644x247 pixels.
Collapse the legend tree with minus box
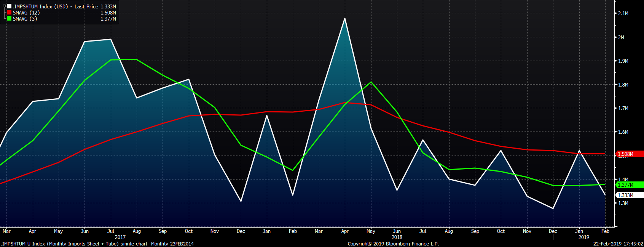(x=4, y=6)
